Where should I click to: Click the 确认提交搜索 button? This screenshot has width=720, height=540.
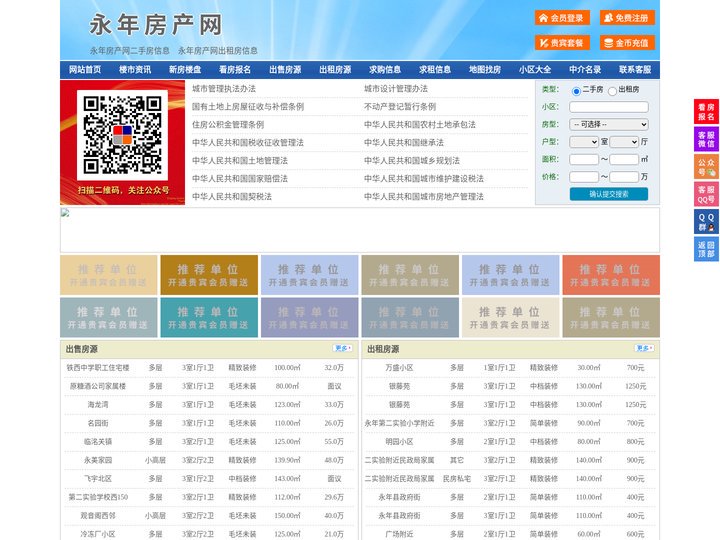pyautogui.click(x=609, y=194)
